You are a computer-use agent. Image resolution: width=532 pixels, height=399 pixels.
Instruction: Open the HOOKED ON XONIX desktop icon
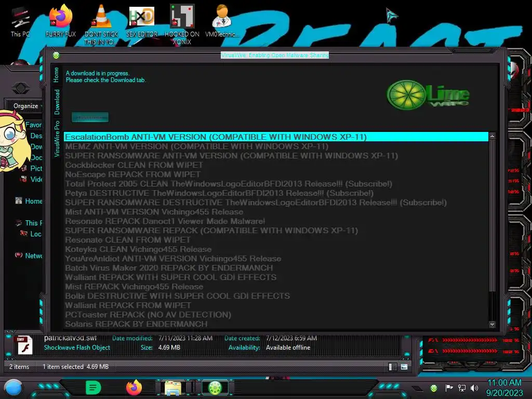[x=182, y=24]
